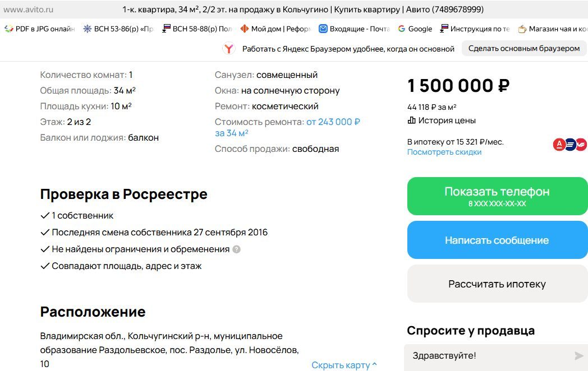Click the bank logos next to mortgage offer
The width and height of the screenshot is (588, 371).
coord(569,144)
